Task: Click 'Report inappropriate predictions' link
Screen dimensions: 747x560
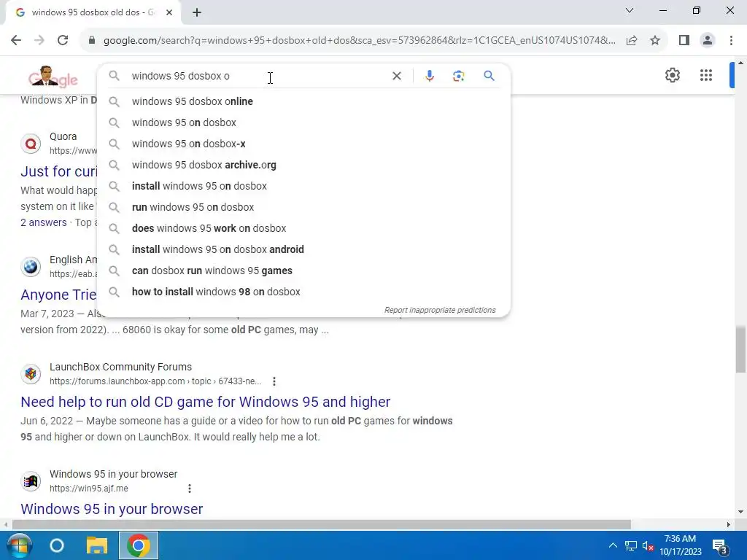Action: (x=440, y=310)
